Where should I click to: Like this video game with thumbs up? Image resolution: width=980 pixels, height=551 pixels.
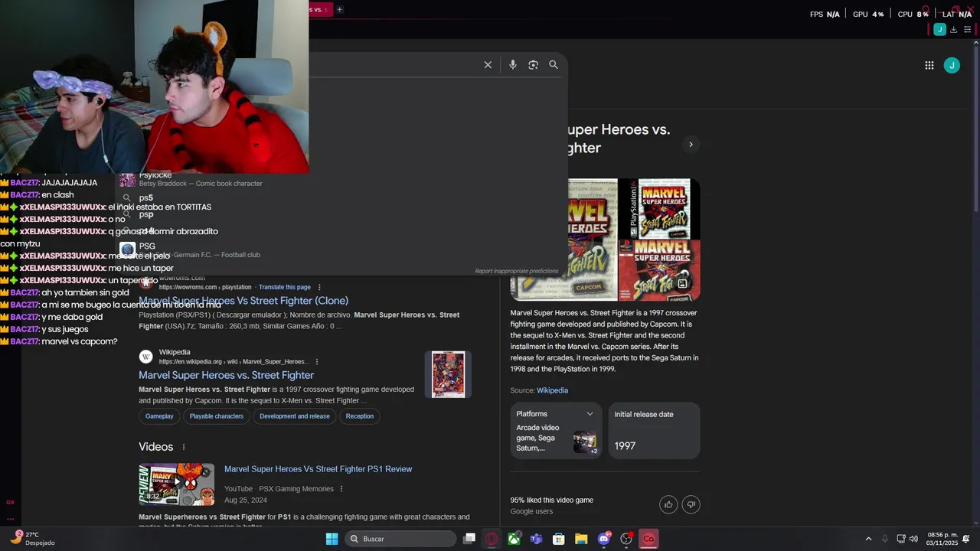click(668, 504)
